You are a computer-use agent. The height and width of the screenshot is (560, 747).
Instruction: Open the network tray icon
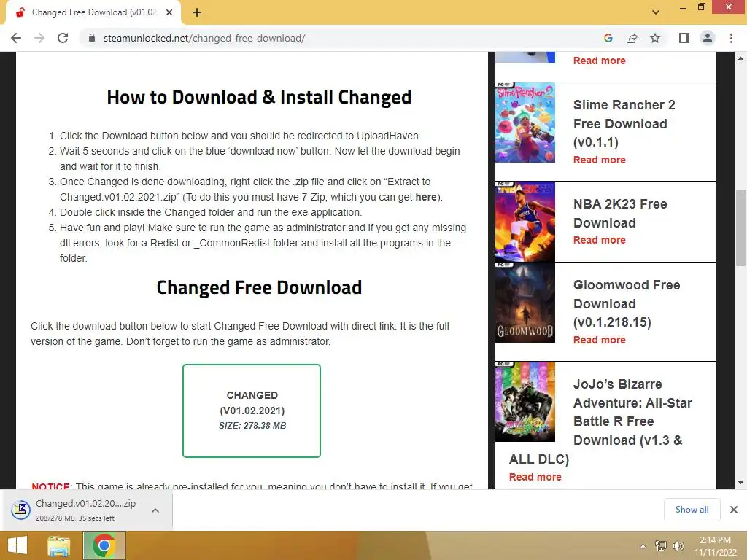pos(661,545)
